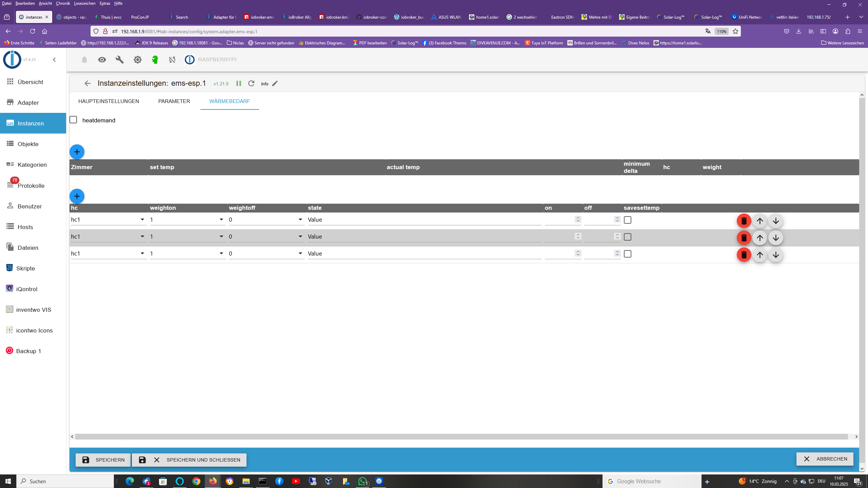Tick savesettemp in first hc1 row
Screen dimensions: 868x488
point(628,220)
